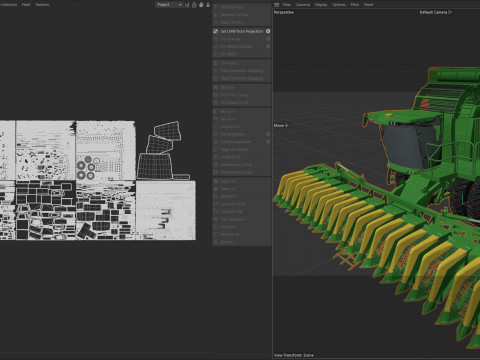Open UV Rectangularize gear options
This screenshot has height=360, width=480.
coord(268,142)
